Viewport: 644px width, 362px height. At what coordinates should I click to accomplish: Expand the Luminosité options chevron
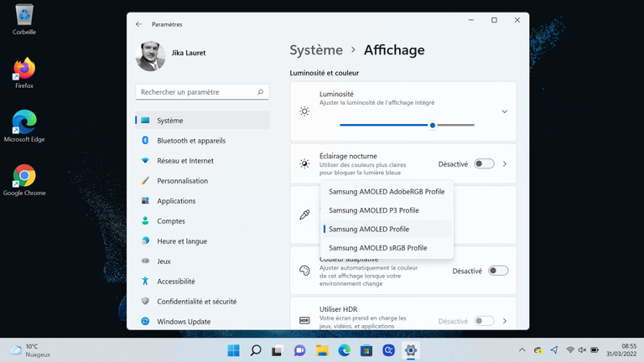click(504, 111)
